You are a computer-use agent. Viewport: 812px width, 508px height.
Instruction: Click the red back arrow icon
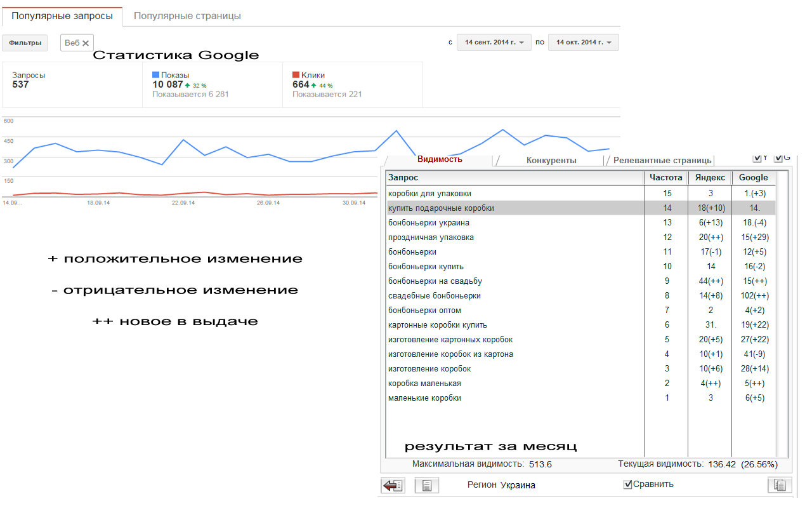pyautogui.click(x=393, y=485)
